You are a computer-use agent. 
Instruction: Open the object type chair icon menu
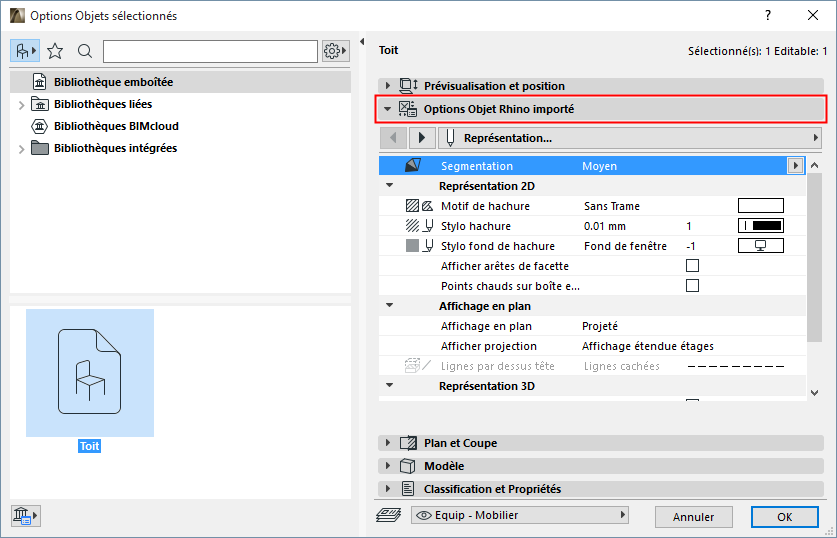(25, 51)
